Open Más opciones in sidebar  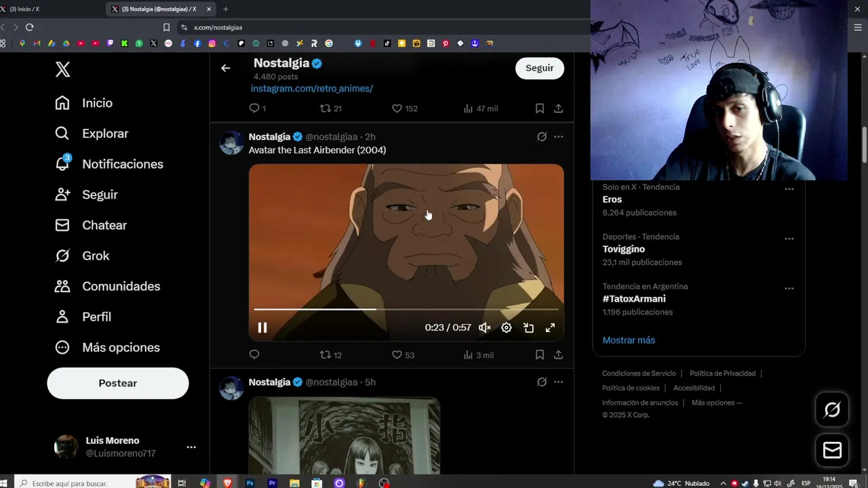tap(107, 347)
